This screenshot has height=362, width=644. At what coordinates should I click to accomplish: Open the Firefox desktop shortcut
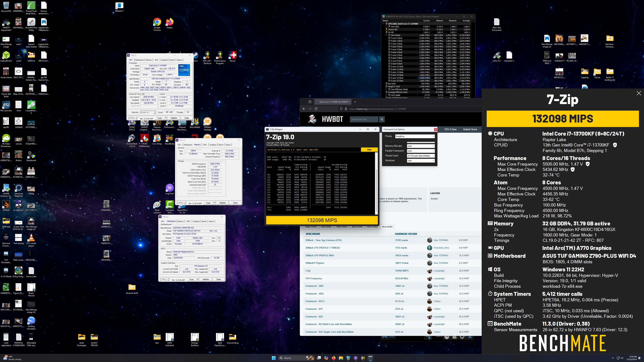[170, 23]
